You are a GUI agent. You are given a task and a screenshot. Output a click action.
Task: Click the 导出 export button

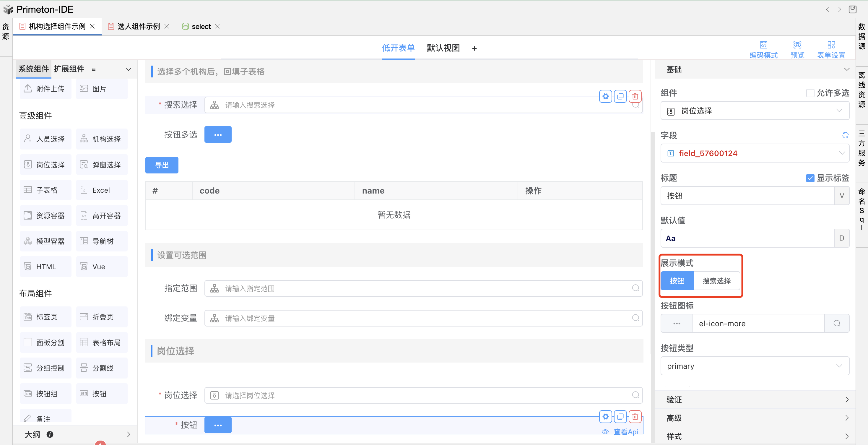162,165
